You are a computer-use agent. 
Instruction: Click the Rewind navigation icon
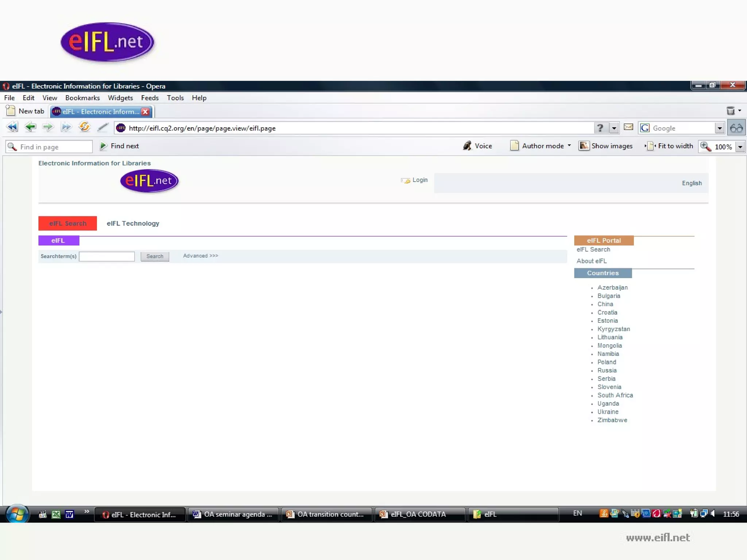pyautogui.click(x=12, y=127)
